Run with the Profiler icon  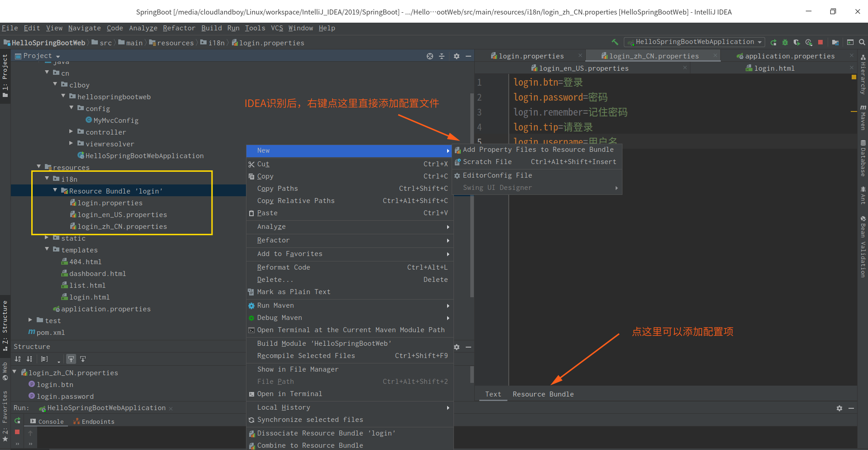point(808,42)
